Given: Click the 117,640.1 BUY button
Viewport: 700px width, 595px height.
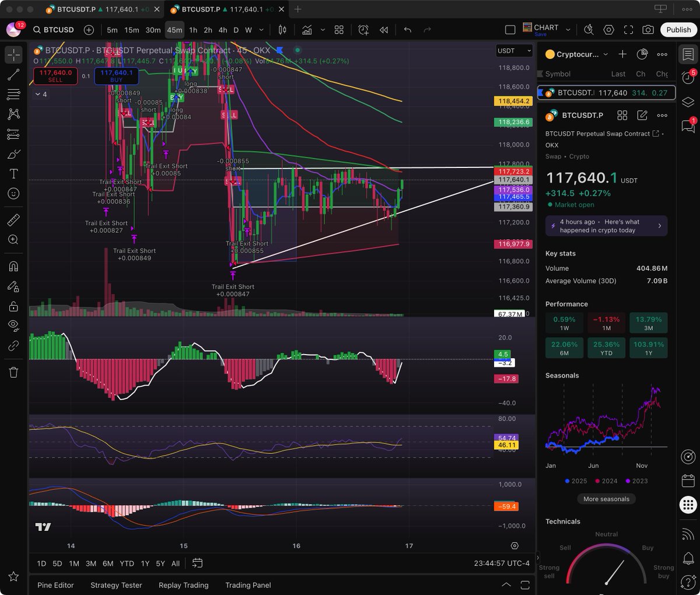Looking at the screenshot, I should point(117,76).
